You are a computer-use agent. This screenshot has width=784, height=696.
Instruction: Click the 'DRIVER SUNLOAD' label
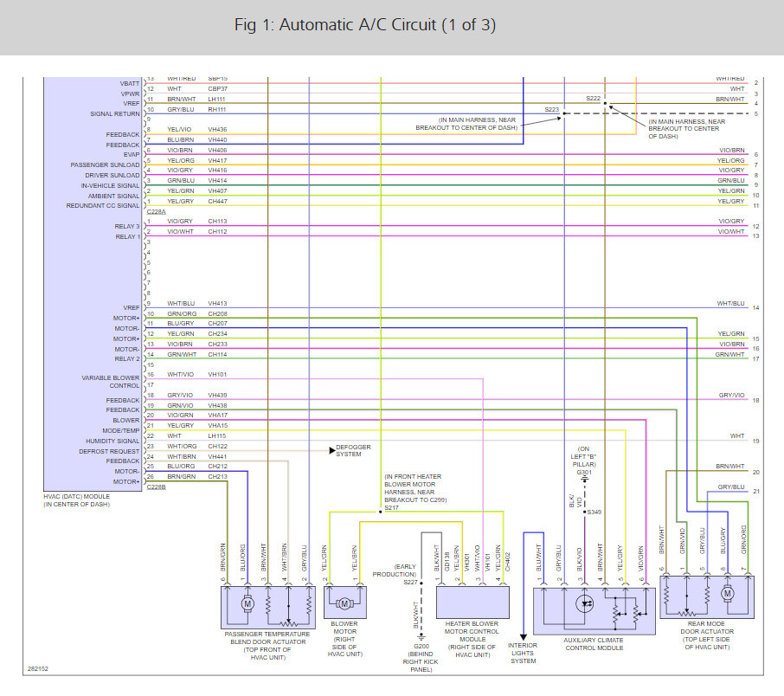[x=112, y=175]
